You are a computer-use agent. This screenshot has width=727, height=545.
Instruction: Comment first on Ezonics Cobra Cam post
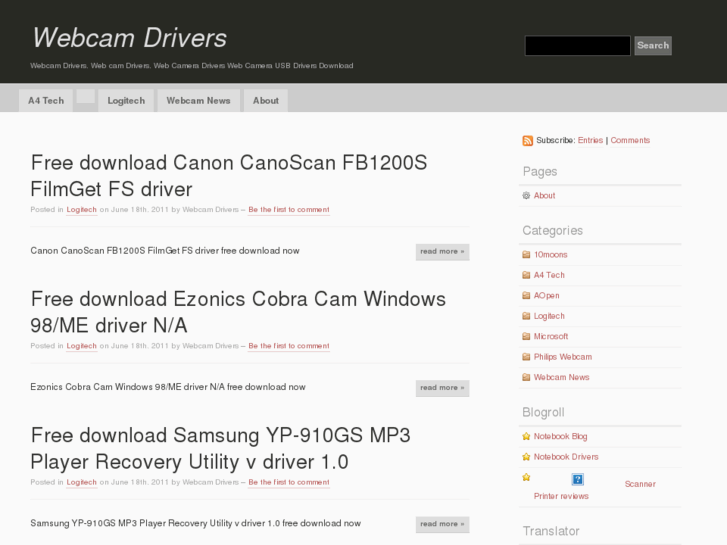289,346
